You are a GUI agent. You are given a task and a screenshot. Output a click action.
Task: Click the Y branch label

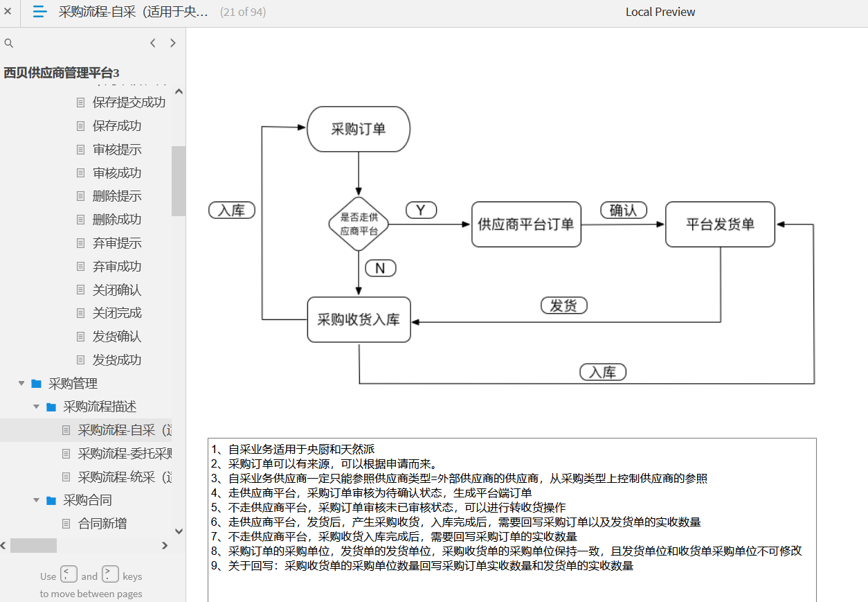click(x=422, y=211)
